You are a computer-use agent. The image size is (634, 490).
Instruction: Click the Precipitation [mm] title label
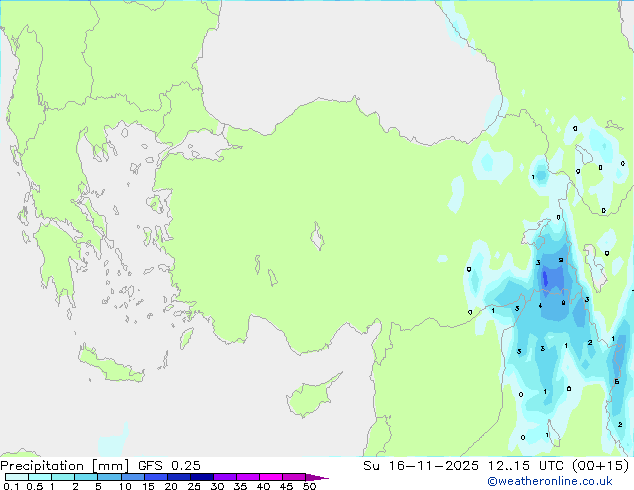pos(58,465)
